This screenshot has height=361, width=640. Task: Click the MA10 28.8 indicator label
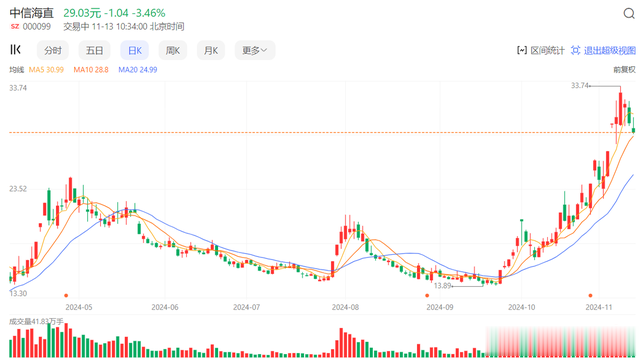point(91,70)
